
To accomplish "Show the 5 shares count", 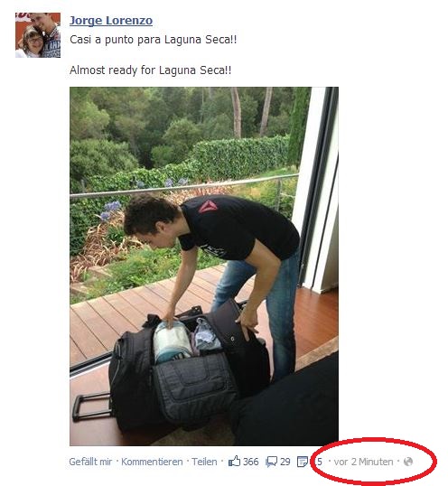I will tap(320, 462).
